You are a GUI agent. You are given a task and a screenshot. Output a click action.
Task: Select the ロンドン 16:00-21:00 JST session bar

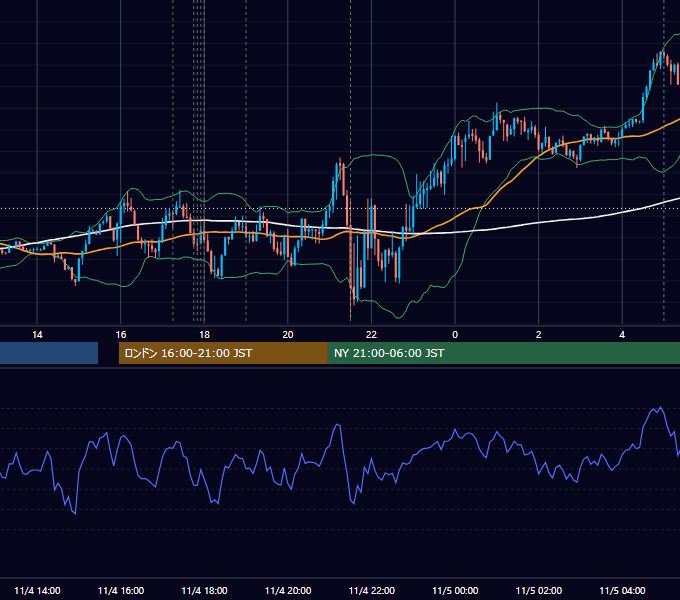223,353
